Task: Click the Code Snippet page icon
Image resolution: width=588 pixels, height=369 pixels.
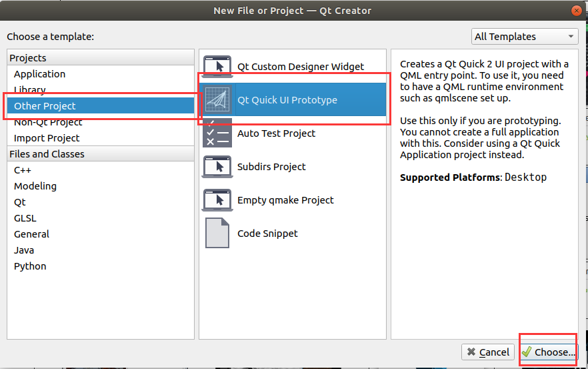Action: coord(217,233)
